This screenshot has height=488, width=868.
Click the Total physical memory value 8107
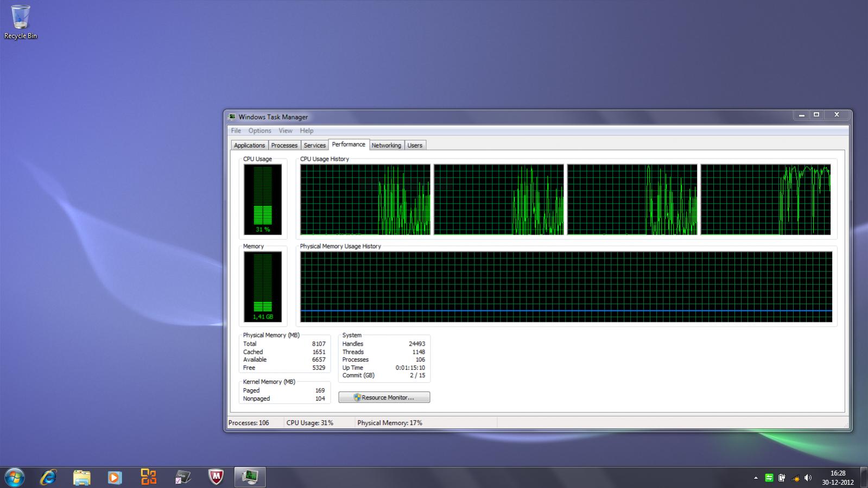coord(319,344)
